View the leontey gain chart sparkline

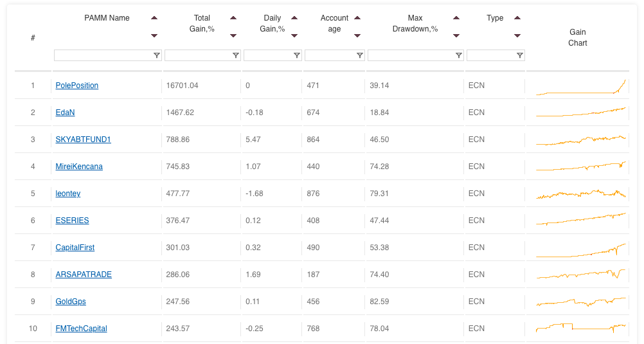click(581, 194)
